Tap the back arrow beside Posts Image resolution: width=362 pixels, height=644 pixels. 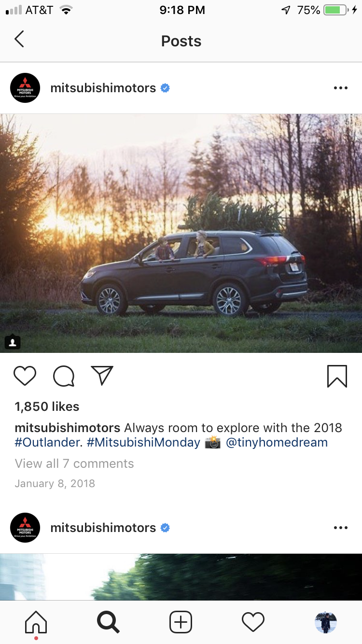pyautogui.click(x=19, y=40)
